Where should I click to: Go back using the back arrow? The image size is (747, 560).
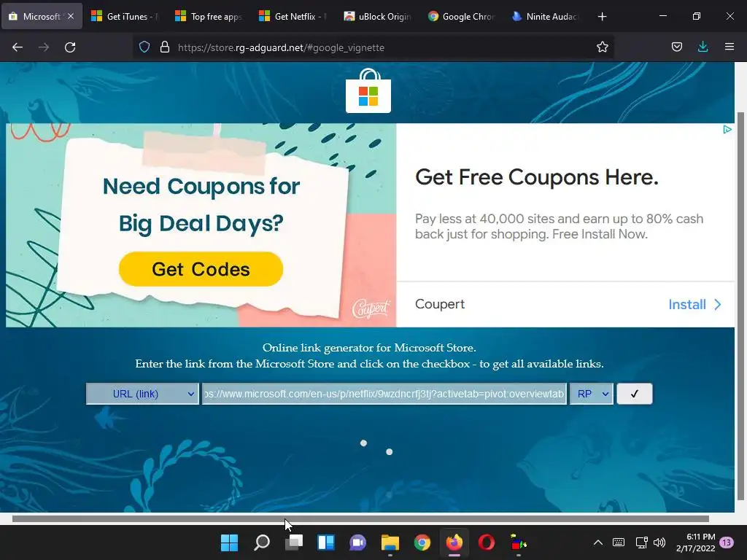pos(18,47)
